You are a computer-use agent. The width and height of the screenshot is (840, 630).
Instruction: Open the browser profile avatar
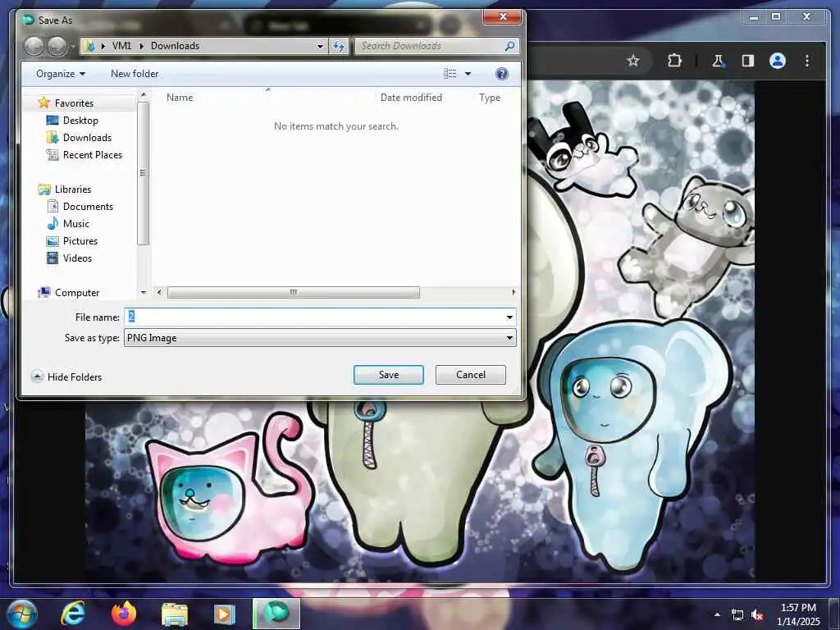pyautogui.click(x=778, y=61)
